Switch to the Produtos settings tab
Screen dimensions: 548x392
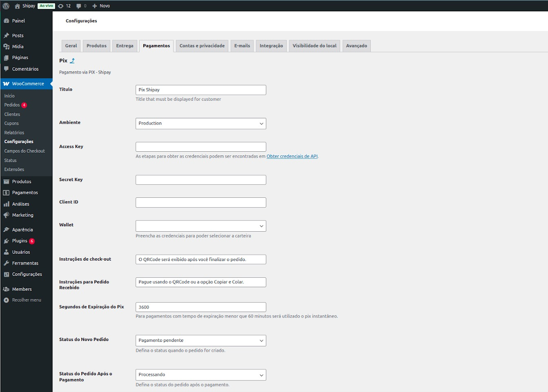coord(97,46)
